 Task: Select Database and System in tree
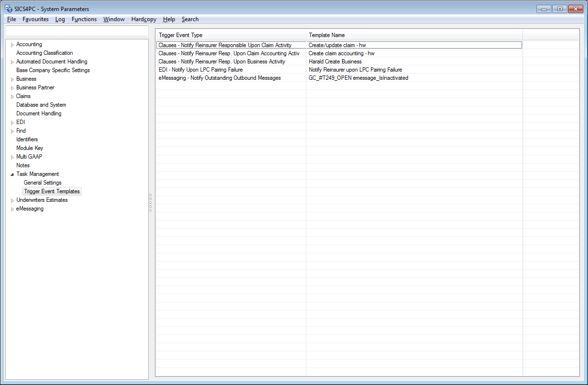coord(41,105)
